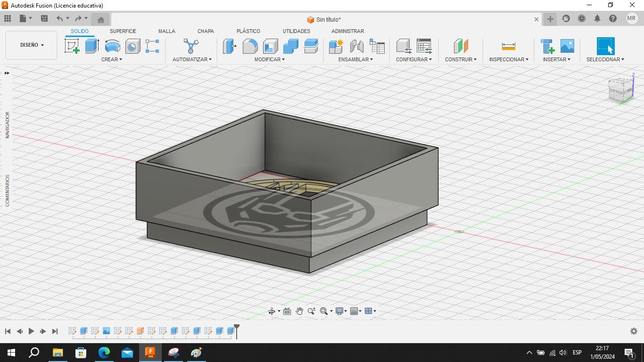
Task: Click the Configure Model icon
Action: (x=404, y=46)
